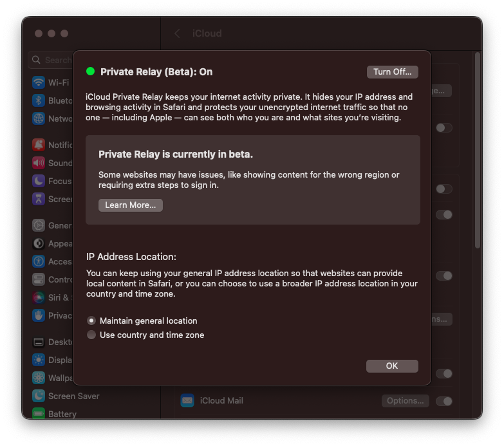Screen dimensions: 504x446
Task: Focus the Search field in sidebar
Action: pyautogui.click(x=51, y=60)
